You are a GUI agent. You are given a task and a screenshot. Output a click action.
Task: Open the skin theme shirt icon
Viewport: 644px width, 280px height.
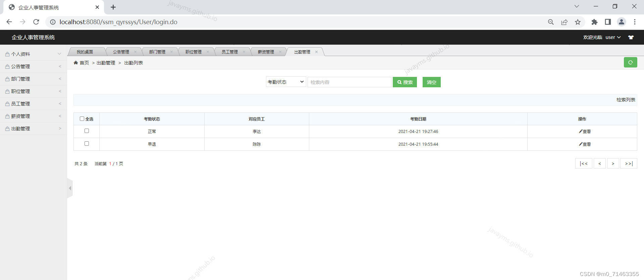[631, 37]
